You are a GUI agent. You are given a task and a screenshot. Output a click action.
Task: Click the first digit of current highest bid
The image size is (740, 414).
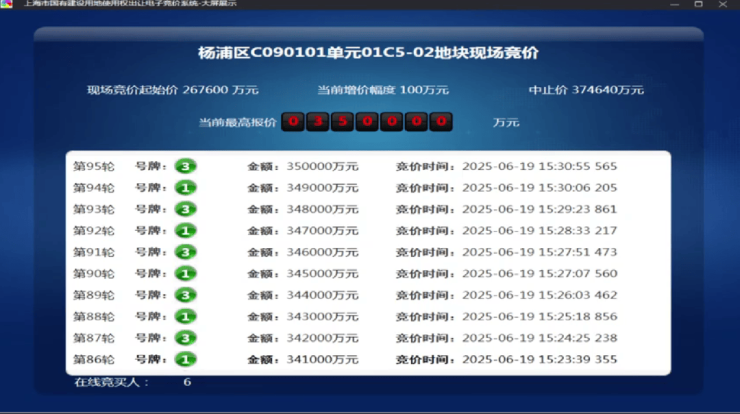(x=293, y=122)
